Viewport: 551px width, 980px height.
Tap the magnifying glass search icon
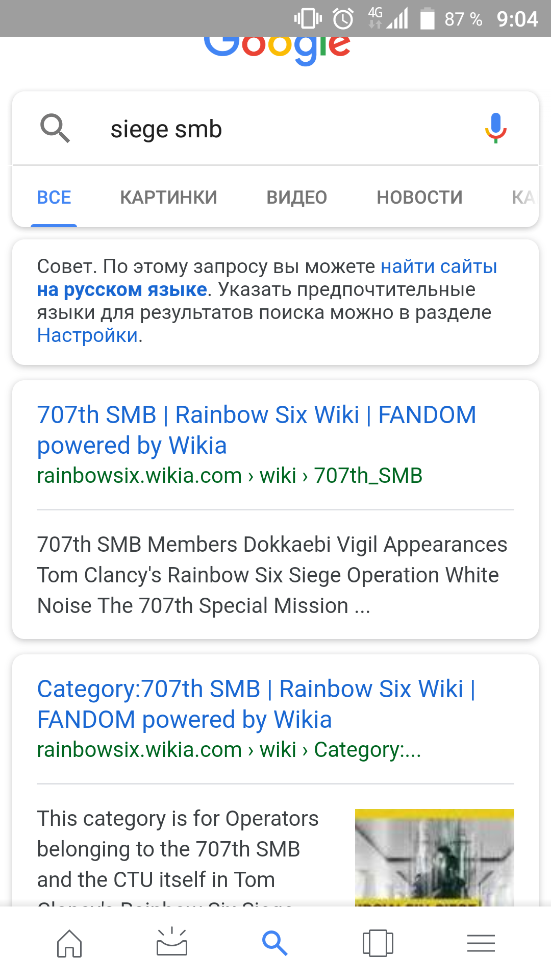coord(55,128)
